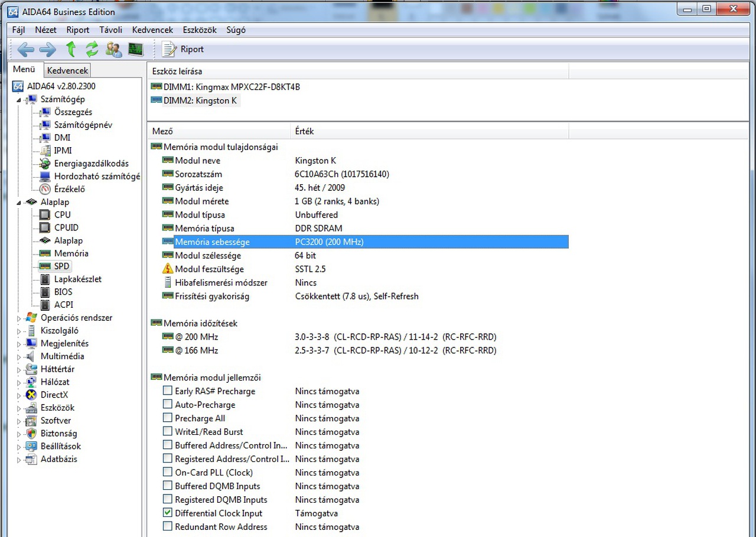Click the Mező column header
Screen dimensions: 756x537
point(219,131)
